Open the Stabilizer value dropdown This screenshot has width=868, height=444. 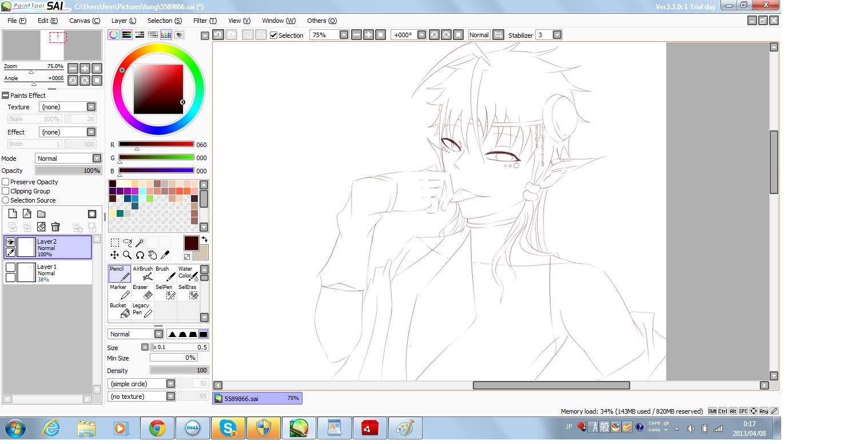(x=557, y=35)
